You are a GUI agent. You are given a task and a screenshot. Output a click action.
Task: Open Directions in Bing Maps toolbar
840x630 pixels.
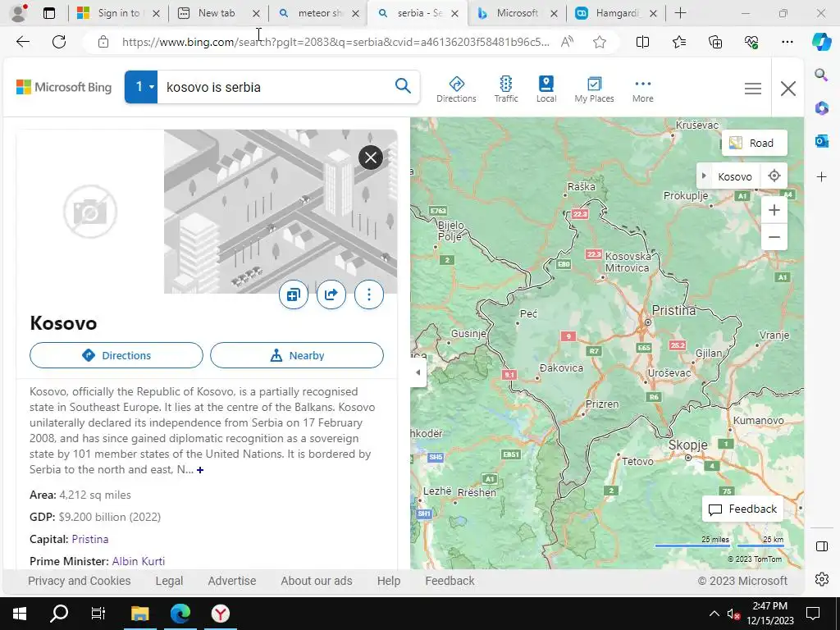point(456,89)
